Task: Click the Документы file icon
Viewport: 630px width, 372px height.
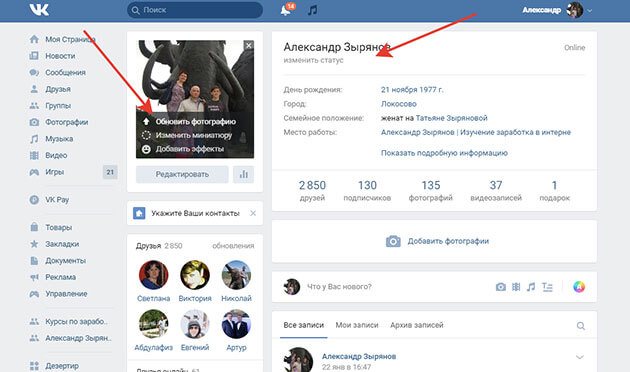Action: pos(34,260)
